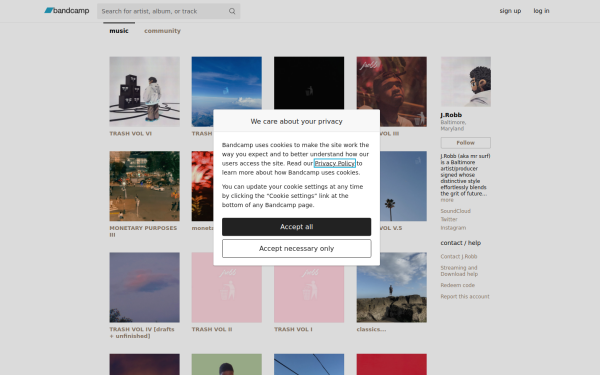Open the black album cover thumbnail

point(309,83)
